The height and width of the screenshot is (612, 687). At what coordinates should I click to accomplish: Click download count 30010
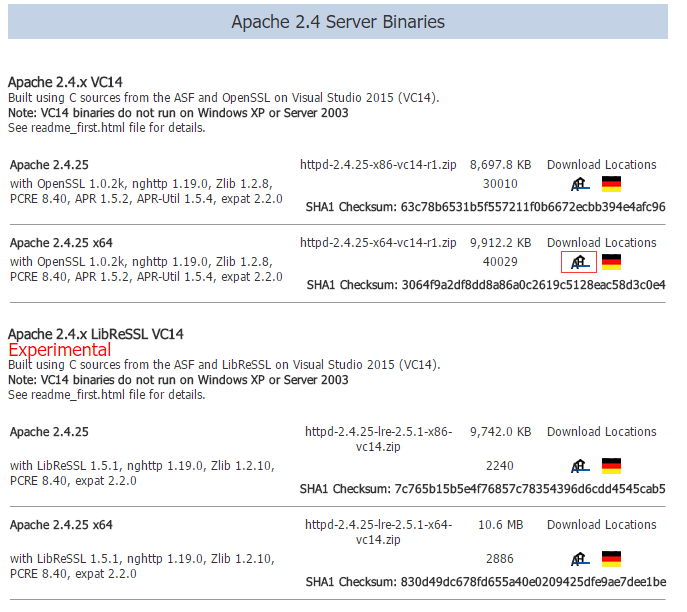coord(500,184)
